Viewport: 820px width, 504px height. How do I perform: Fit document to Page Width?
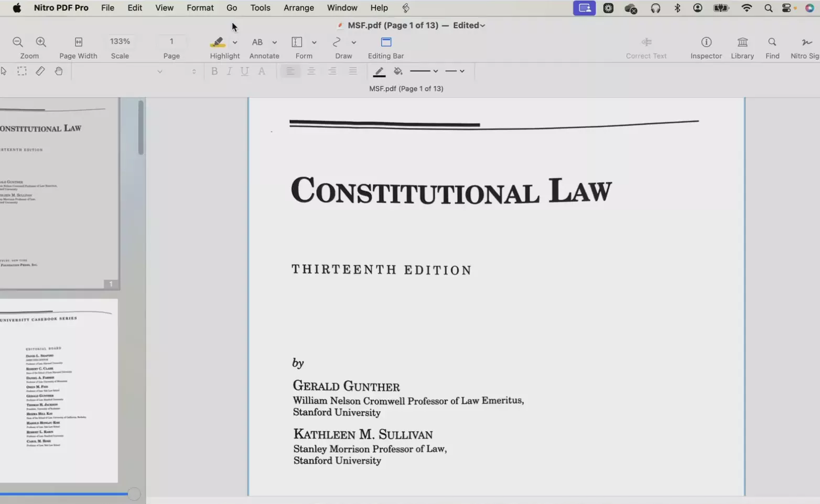(x=78, y=42)
